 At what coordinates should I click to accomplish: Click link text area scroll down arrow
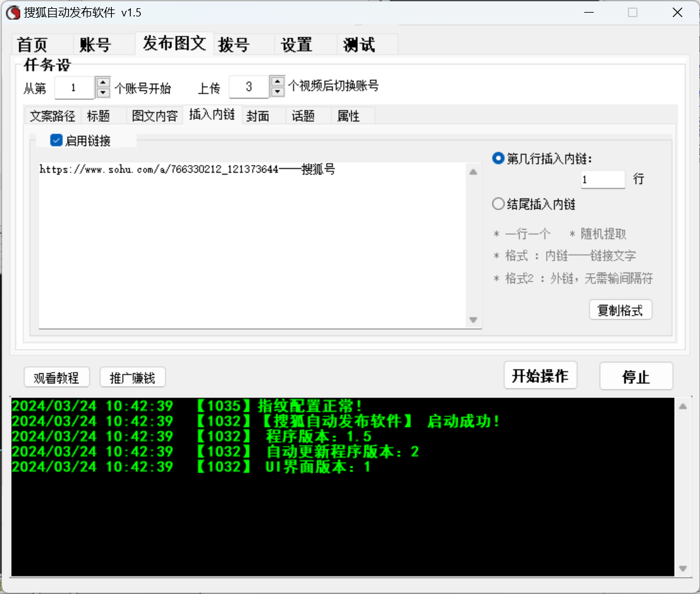pyautogui.click(x=473, y=320)
